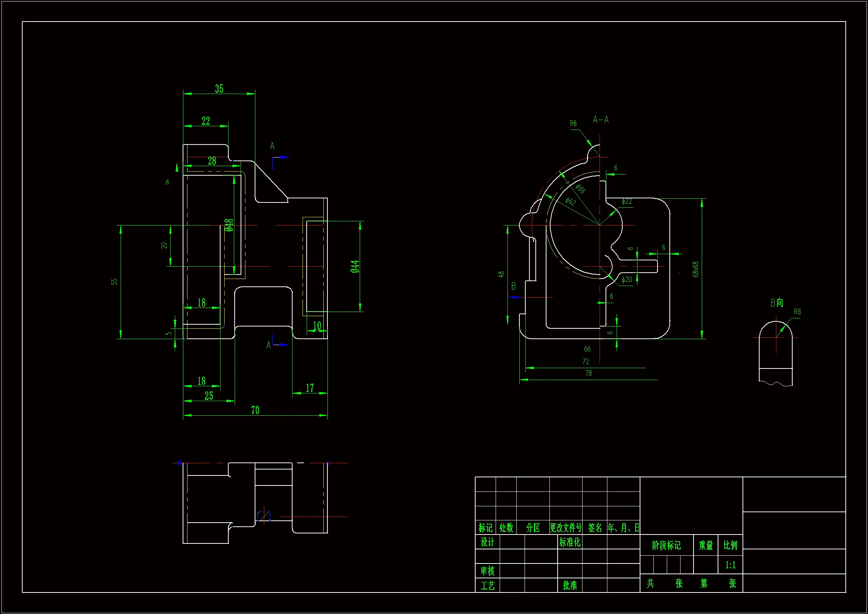Click the 审核 title block cell
868x614 pixels.
click(x=487, y=571)
